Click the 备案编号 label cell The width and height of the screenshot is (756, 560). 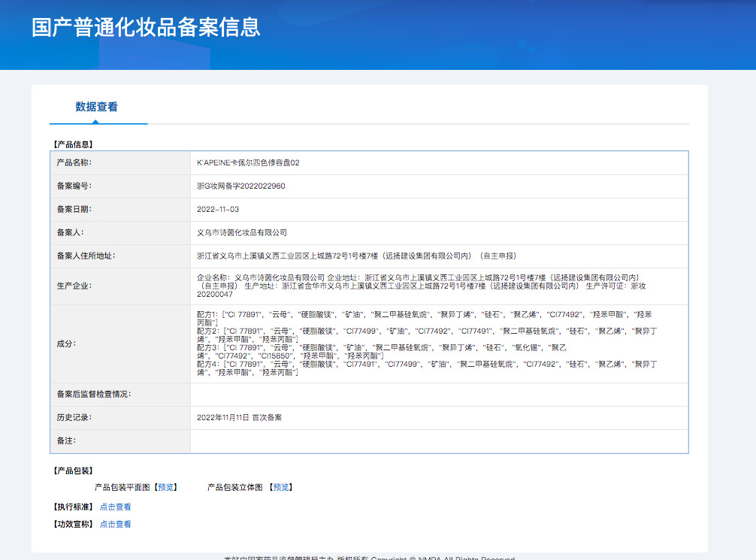coord(120,186)
